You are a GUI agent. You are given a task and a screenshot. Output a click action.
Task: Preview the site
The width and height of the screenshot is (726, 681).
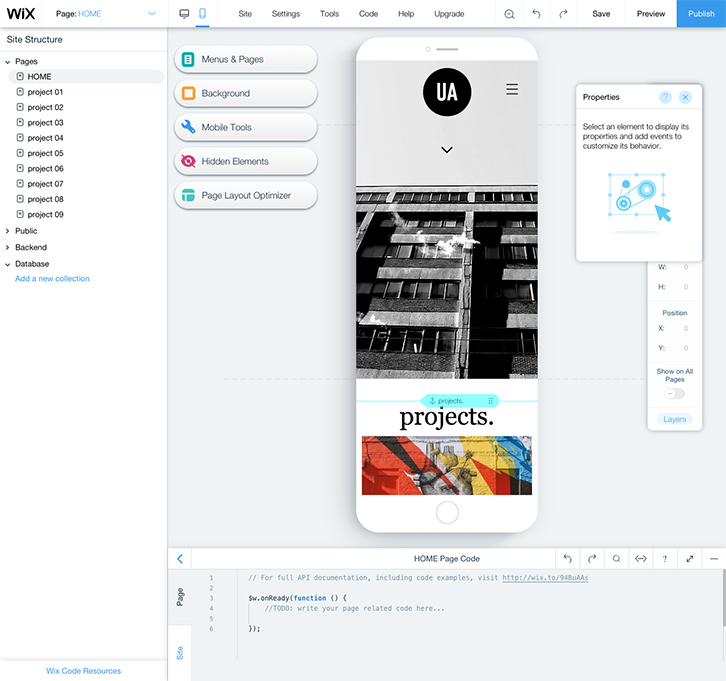click(x=651, y=14)
